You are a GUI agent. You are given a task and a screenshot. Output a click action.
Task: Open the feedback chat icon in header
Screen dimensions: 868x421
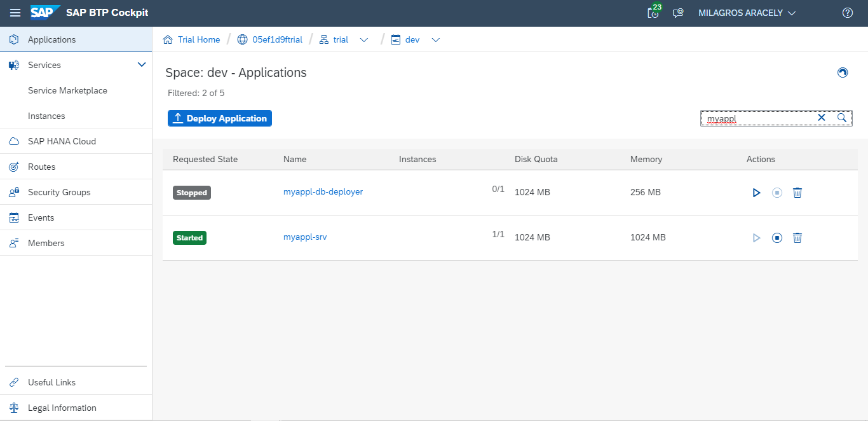(x=678, y=13)
